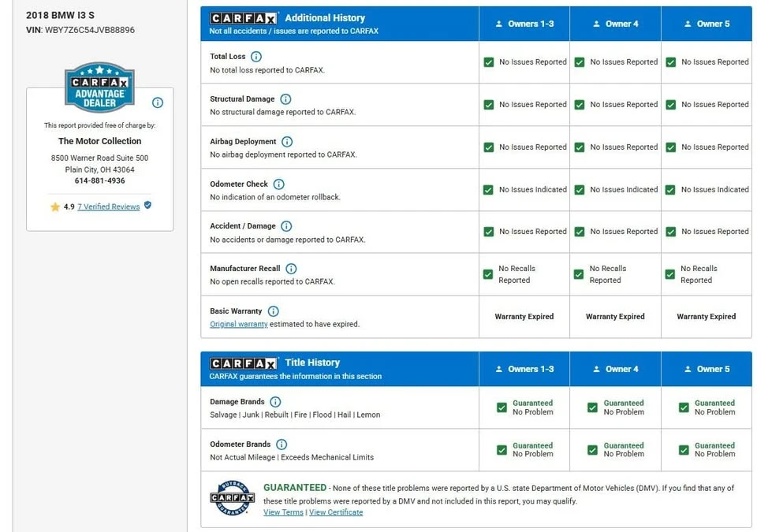The image size is (757, 532).
Task: Select Owner 4 column header in Additional History
Action: click(x=616, y=24)
